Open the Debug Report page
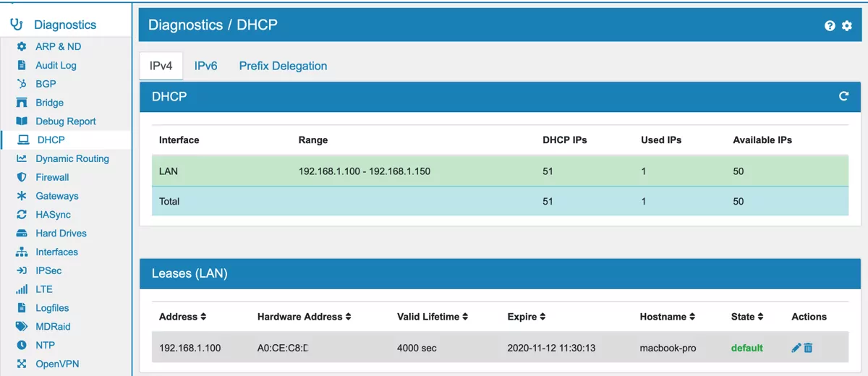The image size is (868, 376). (66, 121)
